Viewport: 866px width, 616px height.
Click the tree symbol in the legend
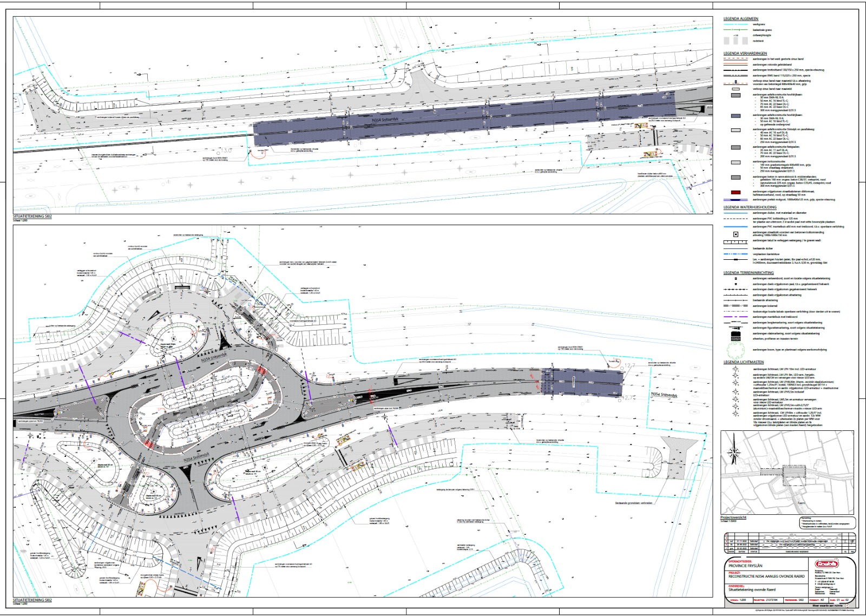pyautogui.click(x=736, y=351)
